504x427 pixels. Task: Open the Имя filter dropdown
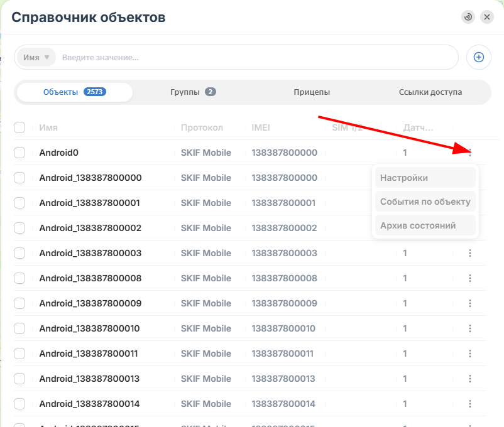pyautogui.click(x=36, y=58)
